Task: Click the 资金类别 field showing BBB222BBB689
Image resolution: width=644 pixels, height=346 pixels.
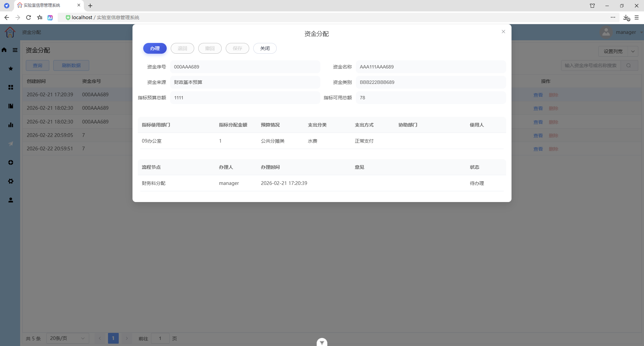Action: tap(431, 82)
